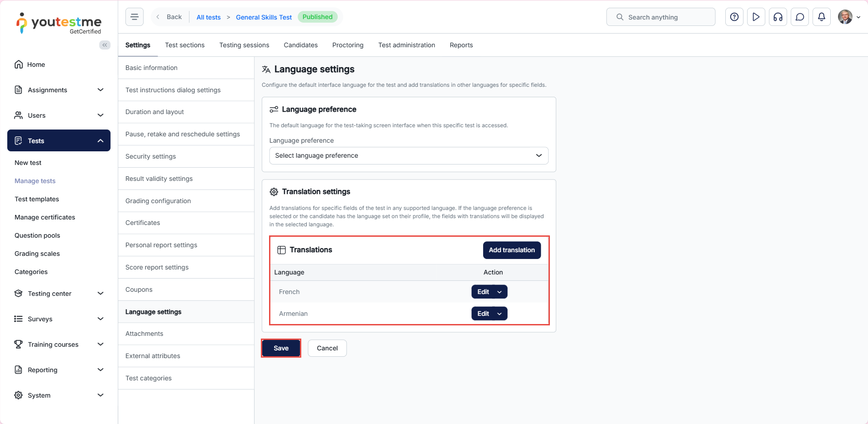This screenshot has height=424, width=868.
Task: Switch to the Test sections tab
Action: [x=185, y=45]
